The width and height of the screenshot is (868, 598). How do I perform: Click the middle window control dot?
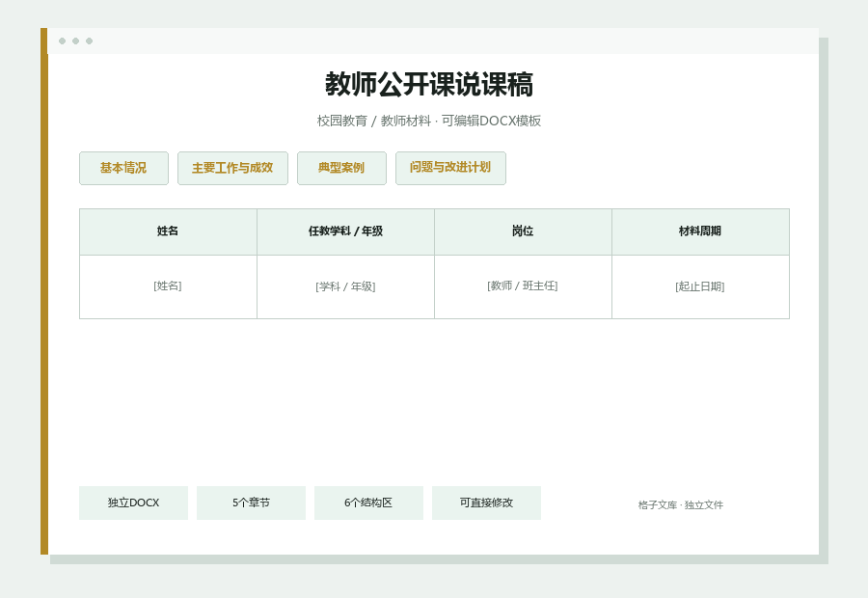click(x=76, y=41)
